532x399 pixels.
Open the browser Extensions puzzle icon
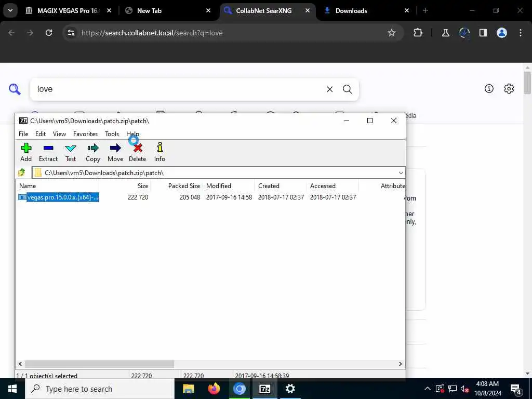[418, 33]
